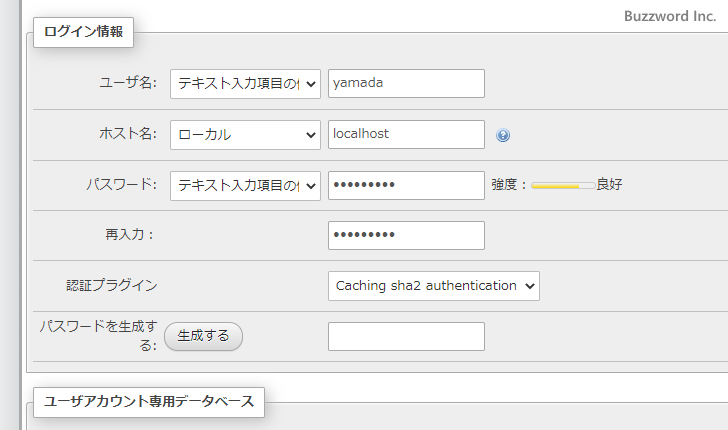Click the ユーザ名: label
Screen dimensions: 728x430
pyautogui.click(x=128, y=83)
